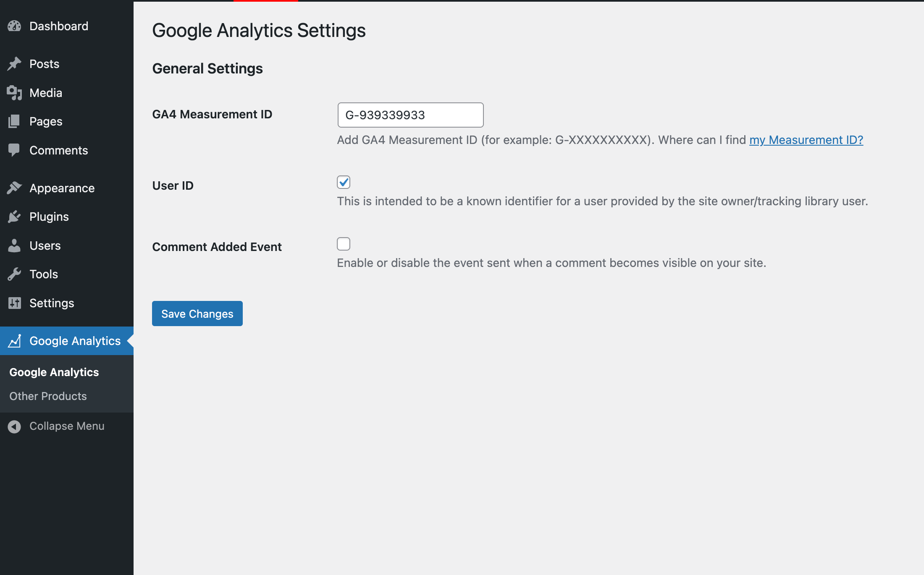Open the Comments menu

[59, 150]
